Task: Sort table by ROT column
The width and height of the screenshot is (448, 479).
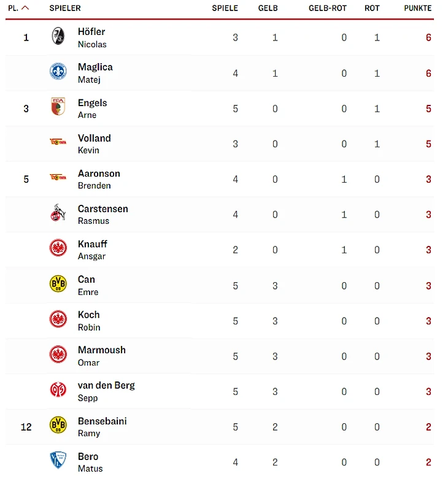Action: 372,8
